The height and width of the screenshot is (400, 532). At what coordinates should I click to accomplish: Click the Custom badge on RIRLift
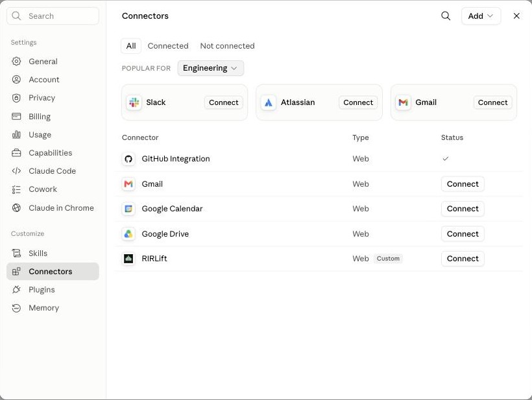point(388,259)
